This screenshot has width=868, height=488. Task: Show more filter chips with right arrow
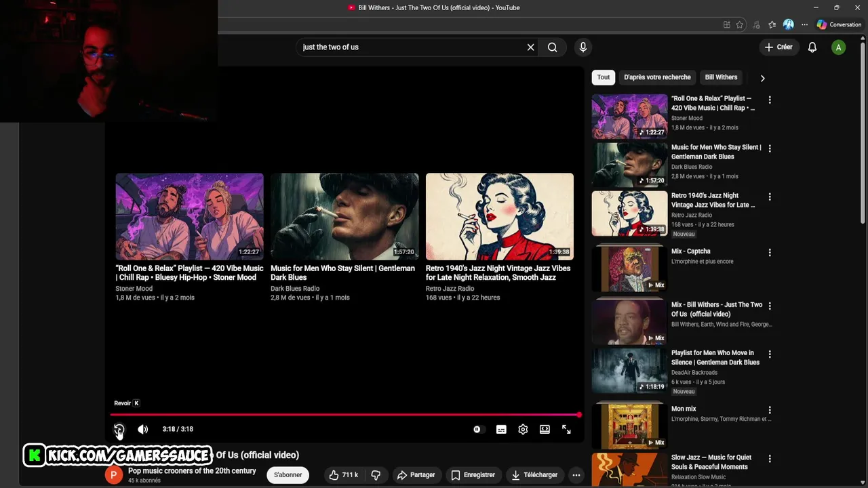pyautogui.click(x=762, y=78)
